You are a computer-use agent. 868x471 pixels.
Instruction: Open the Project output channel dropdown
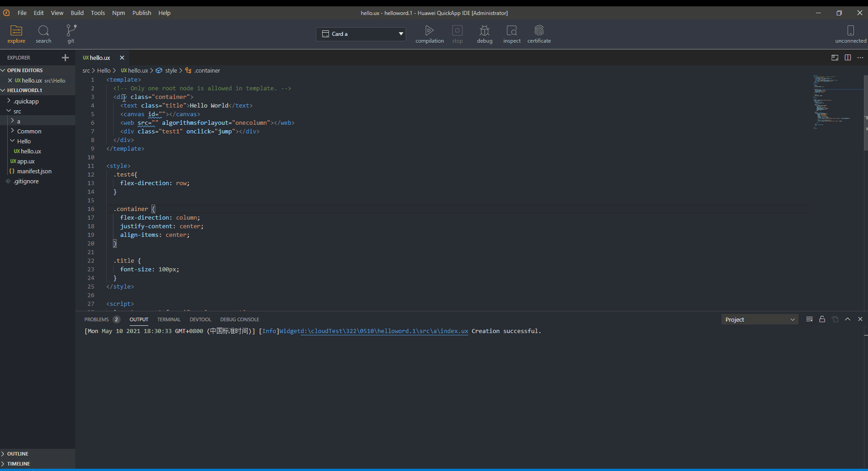click(760, 319)
